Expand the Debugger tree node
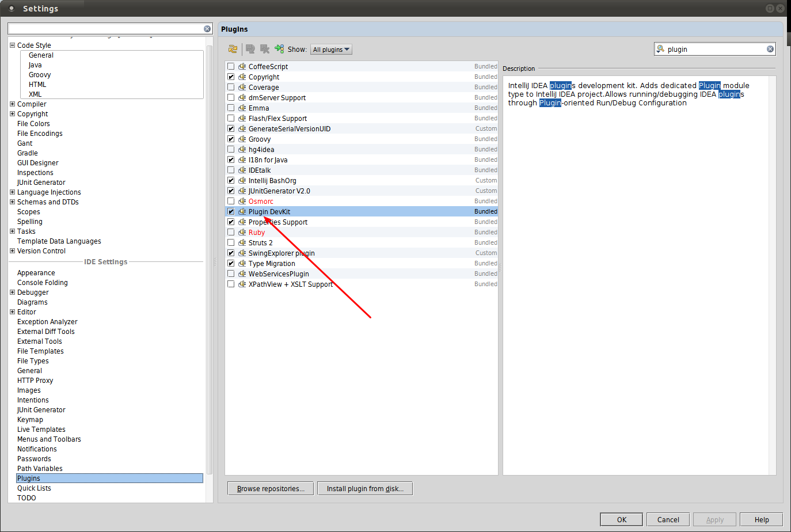The image size is (791, 532). point(12,292)
